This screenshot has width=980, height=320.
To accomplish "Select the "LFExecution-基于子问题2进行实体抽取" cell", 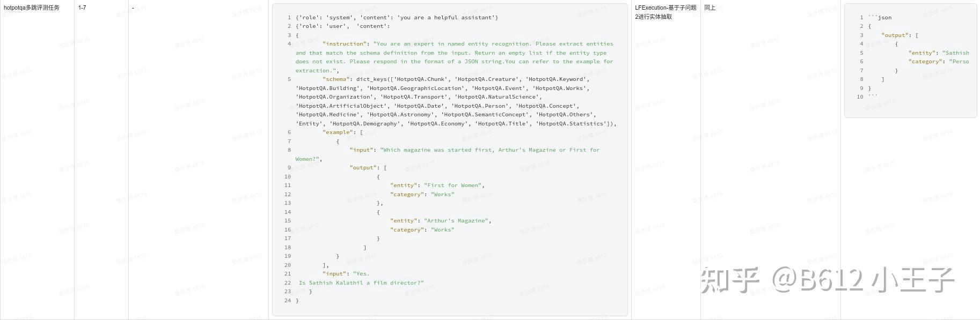I will coord(665,12).
